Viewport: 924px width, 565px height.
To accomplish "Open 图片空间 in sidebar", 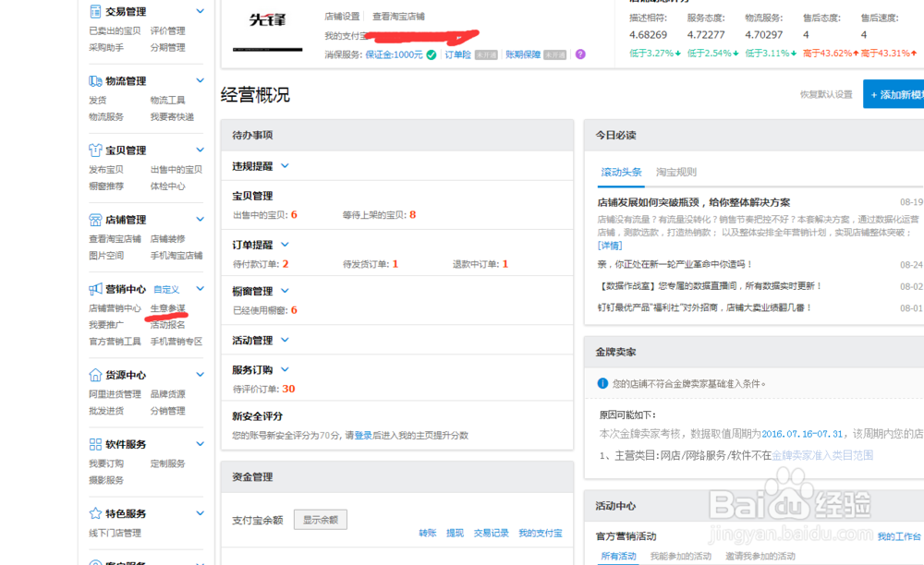I will 106,256.
